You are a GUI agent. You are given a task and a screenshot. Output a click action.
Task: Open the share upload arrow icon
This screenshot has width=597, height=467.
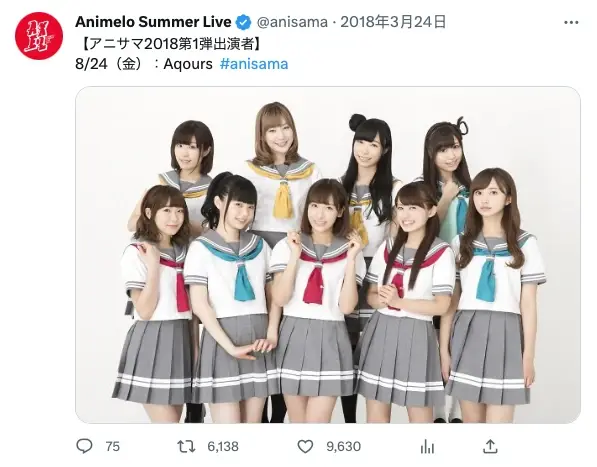(x=490, y=446)
